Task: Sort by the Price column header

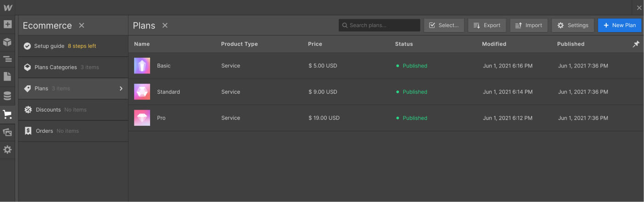Action: click(x=315, y=44)
